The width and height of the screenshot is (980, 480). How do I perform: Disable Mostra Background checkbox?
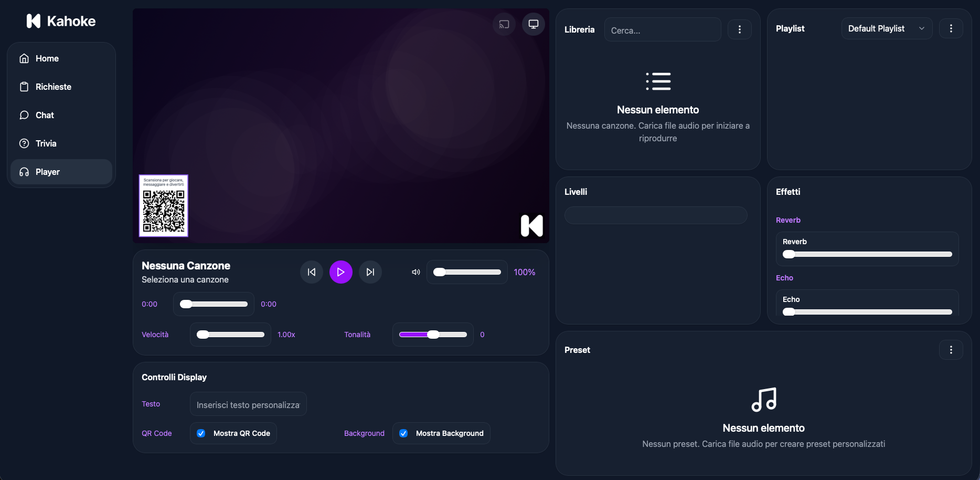(x=403, y=433)
